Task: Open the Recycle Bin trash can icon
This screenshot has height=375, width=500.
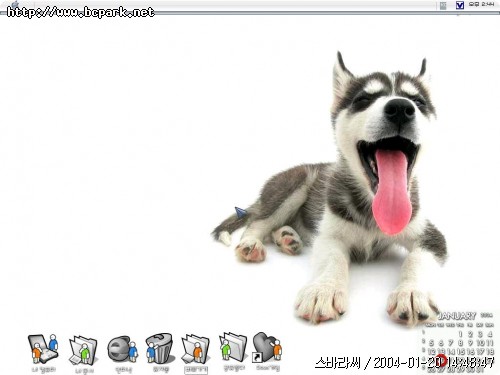Action: coord(160,348)
